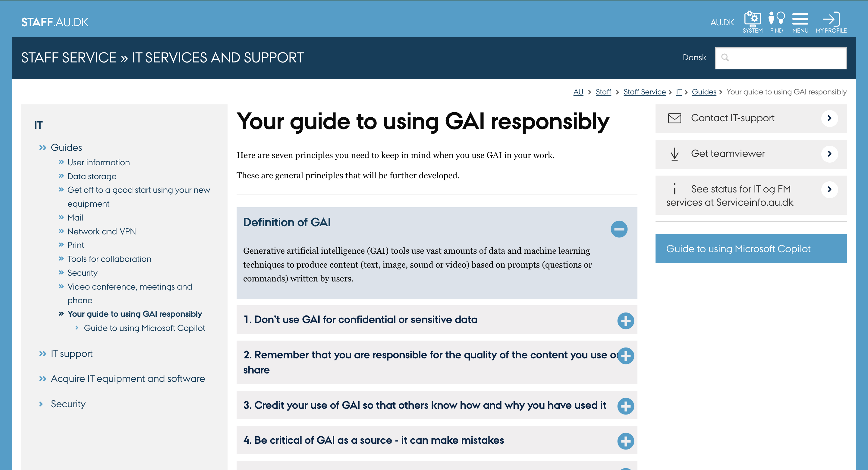The height and width of the screenshot is (470, 868).
Task: Select Network and VPN in sidebar
Action: [x=102, y=232]
